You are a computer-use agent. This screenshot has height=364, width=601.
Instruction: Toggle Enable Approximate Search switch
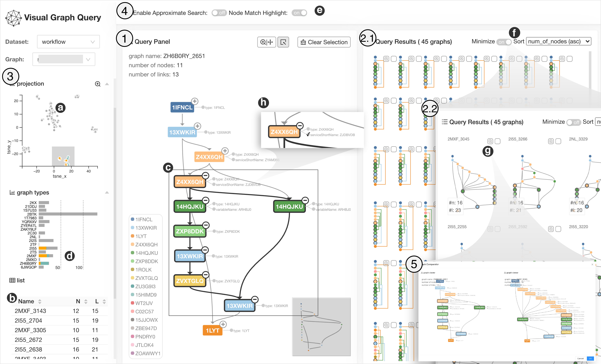tap(219, 13)
